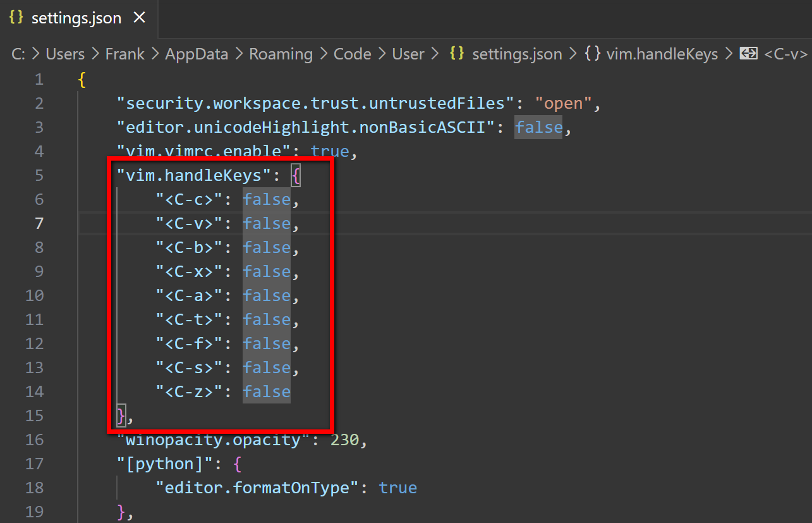The height and width of the screenshot is (523, 812).
Task: Click the closing brace on line 15
Action: point(122,415)
